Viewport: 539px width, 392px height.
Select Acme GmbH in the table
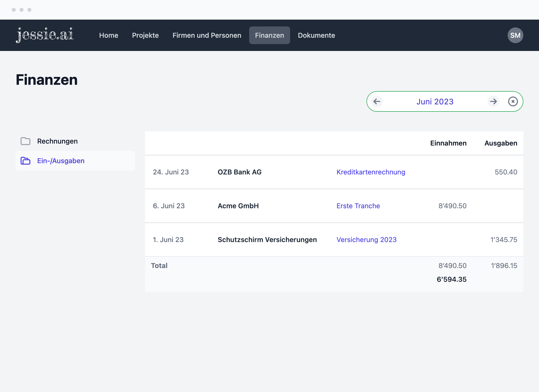click(238, 206)
